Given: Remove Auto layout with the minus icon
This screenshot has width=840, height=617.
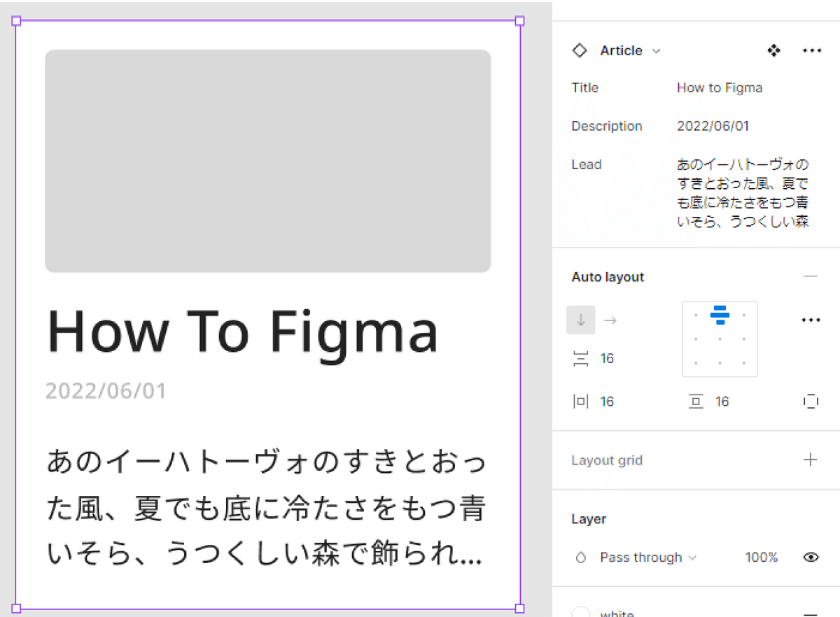Looking at the screenshot, I should click(811, 277).
